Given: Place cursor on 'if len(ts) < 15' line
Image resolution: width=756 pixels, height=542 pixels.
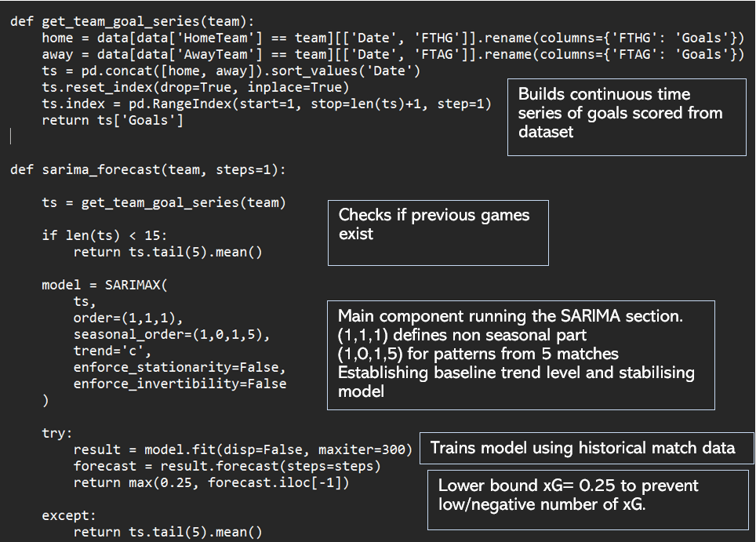Looking at the screenshot, I should tap(104, 235).
